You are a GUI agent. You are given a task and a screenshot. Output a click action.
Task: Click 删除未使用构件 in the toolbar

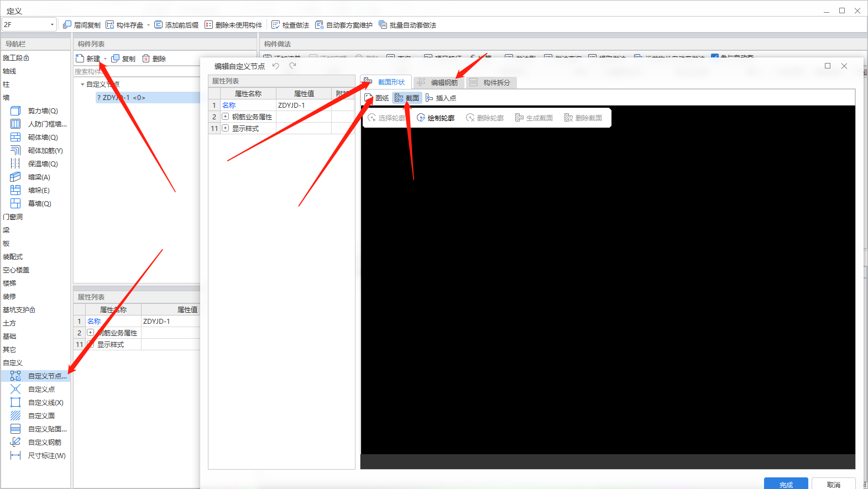pyautogui.click(x=233, y=25)
